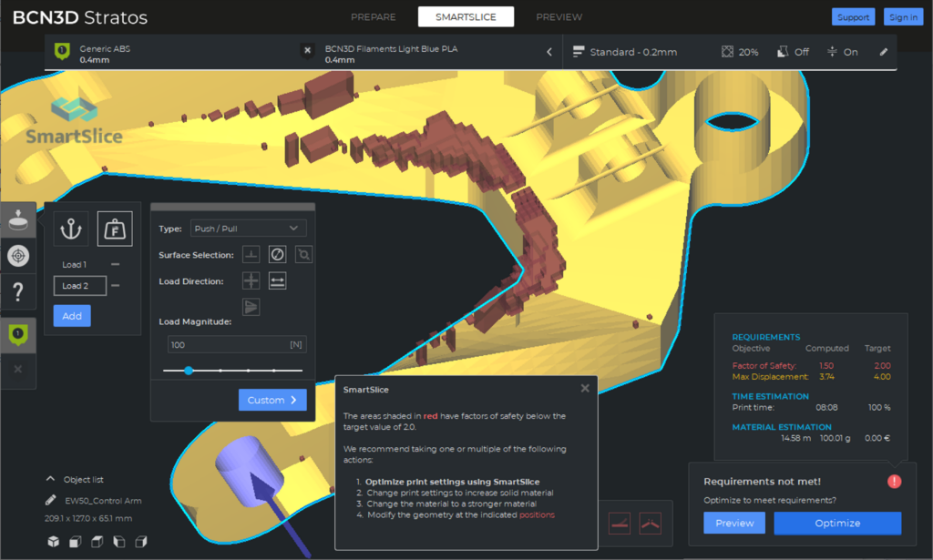Viewport: 933px width, 560px height.
Task: Click the adhesion On indicator
Action: pos(843,52)
